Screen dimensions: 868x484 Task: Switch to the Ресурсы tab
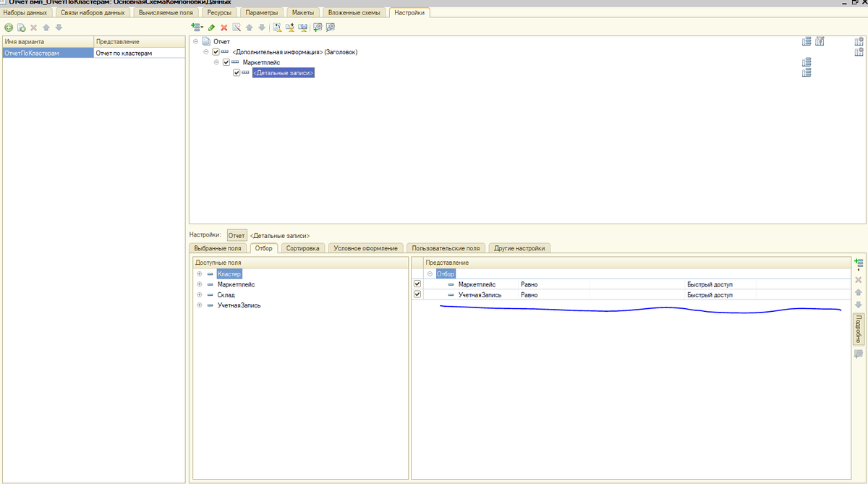coord(218,13)
